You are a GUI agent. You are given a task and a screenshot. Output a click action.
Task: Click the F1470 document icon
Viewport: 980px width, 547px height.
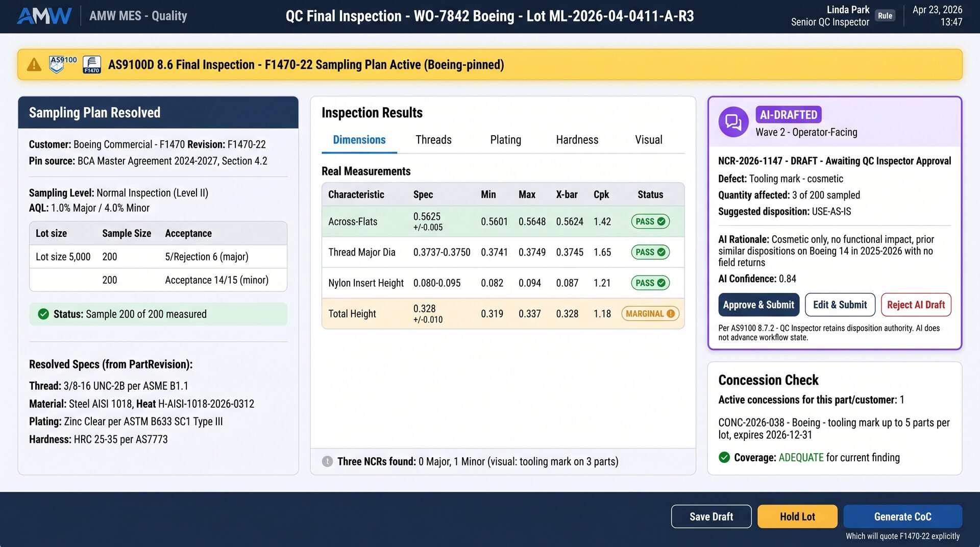pos(92,65)
